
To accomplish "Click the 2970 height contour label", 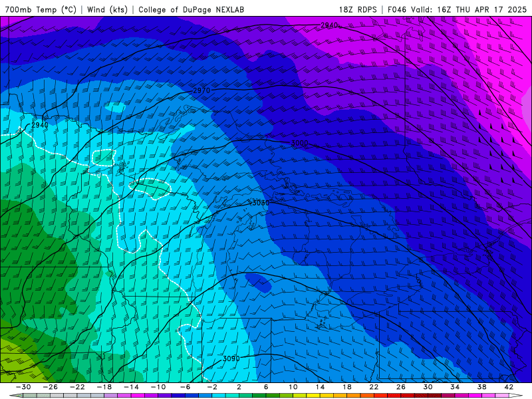I will click(201, 90).
